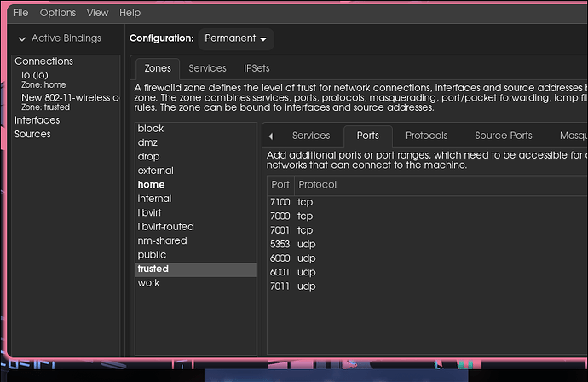Sort by the Port column header

coord(280,185)
